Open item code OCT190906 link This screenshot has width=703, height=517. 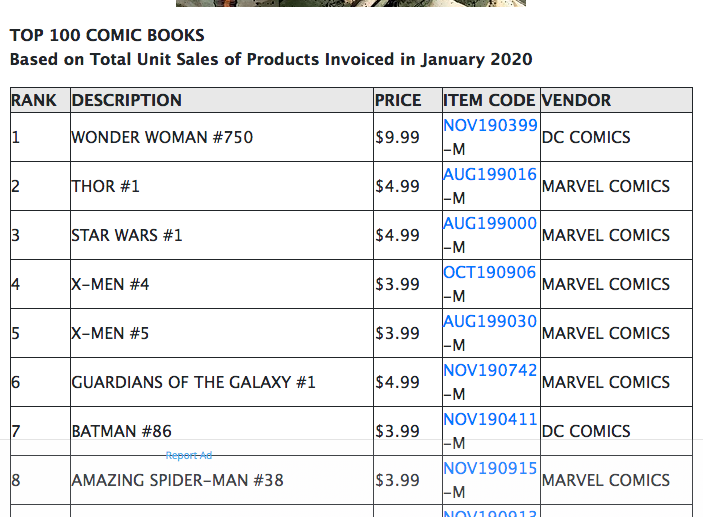click(490, 273)
